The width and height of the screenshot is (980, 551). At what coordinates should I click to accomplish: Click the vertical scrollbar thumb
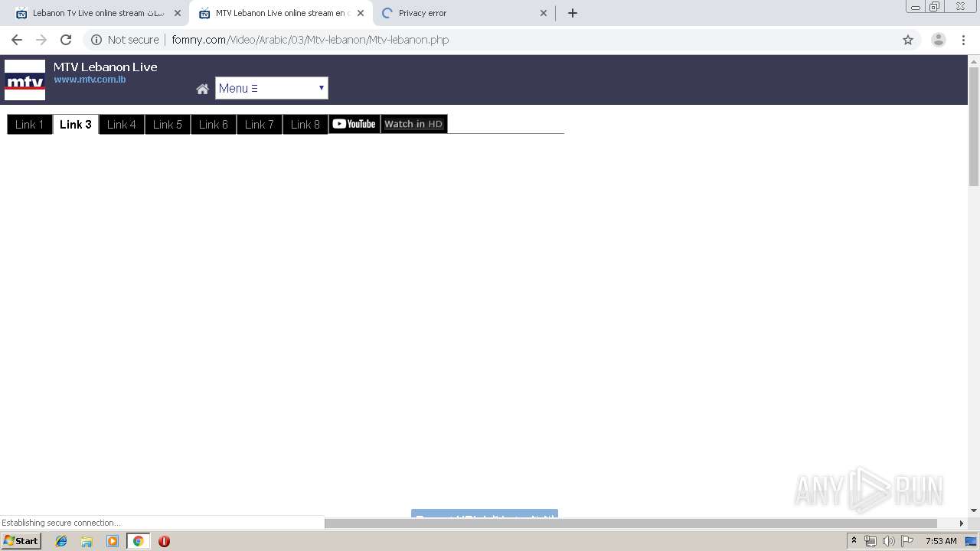click(x=974, y=126)
